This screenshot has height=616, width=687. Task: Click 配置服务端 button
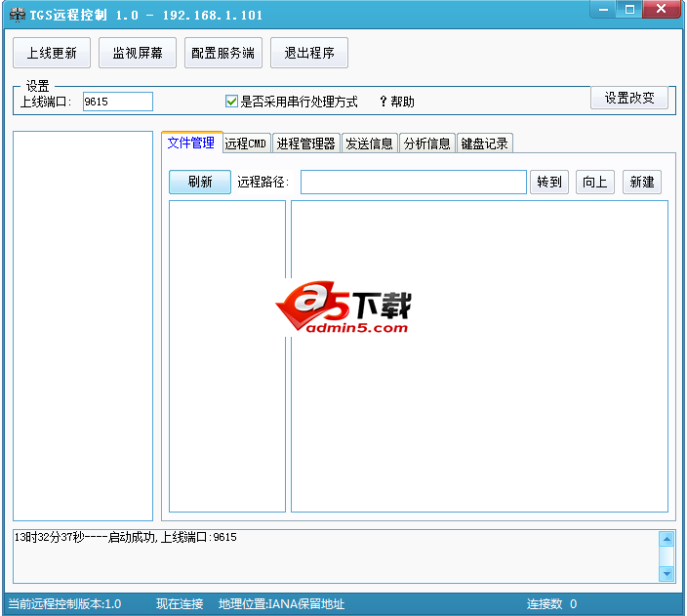click(x=223, y=53)
